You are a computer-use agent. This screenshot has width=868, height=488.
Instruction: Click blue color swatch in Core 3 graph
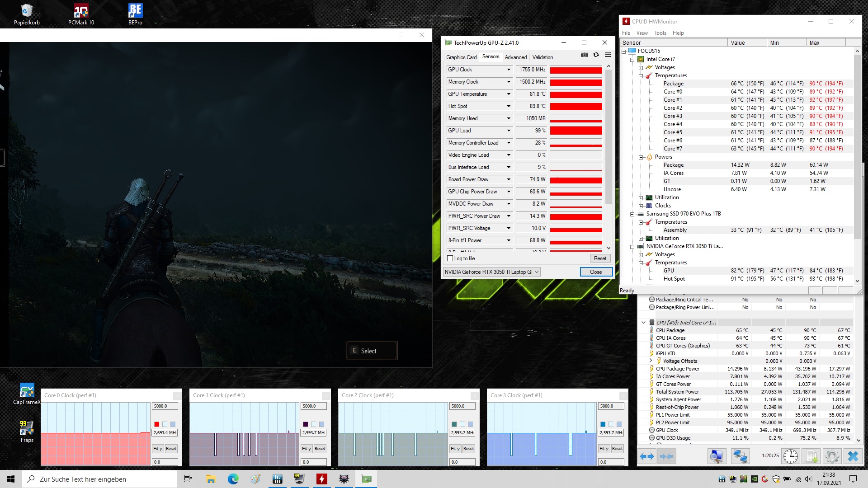click(603, 424)
